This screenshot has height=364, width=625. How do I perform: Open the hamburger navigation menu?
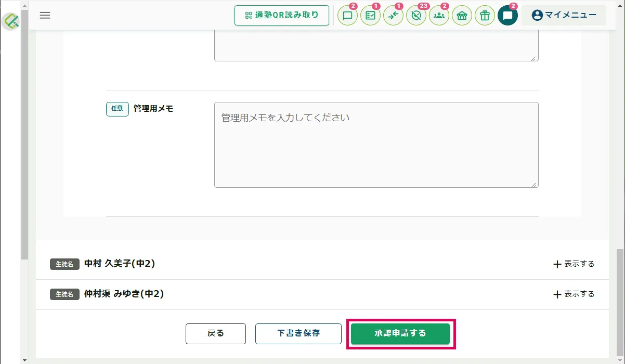coord(45,15)
